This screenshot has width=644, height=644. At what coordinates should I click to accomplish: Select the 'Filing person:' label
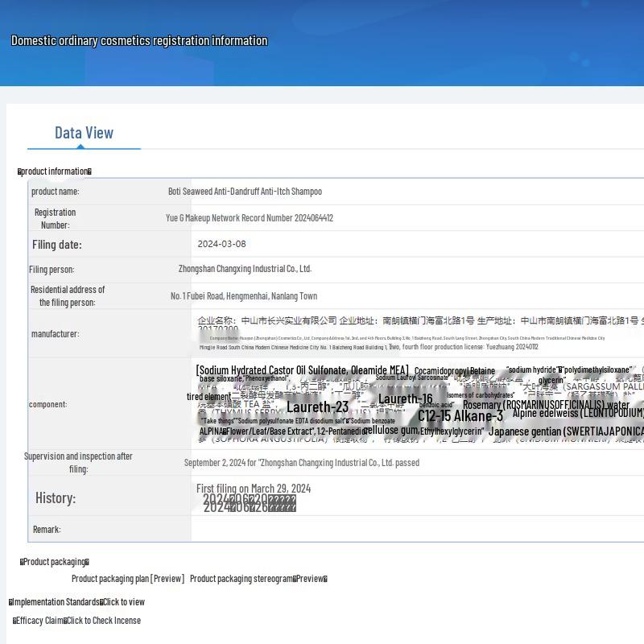tap(52, 270)
